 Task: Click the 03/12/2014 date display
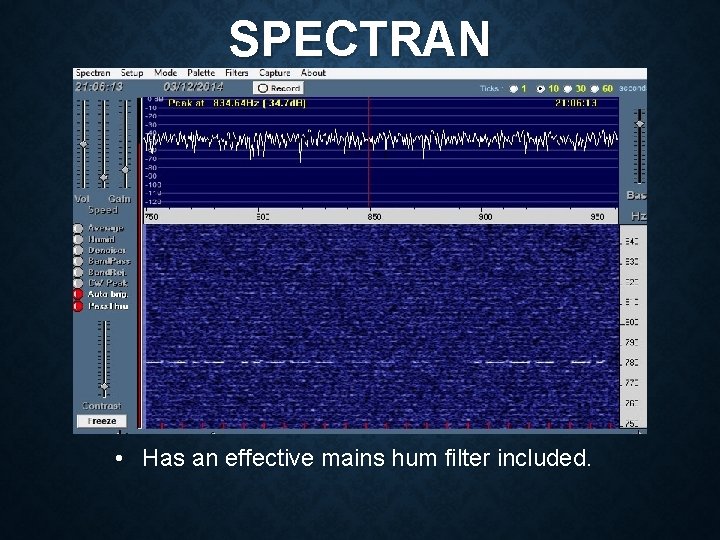click(x=193, y=87)
